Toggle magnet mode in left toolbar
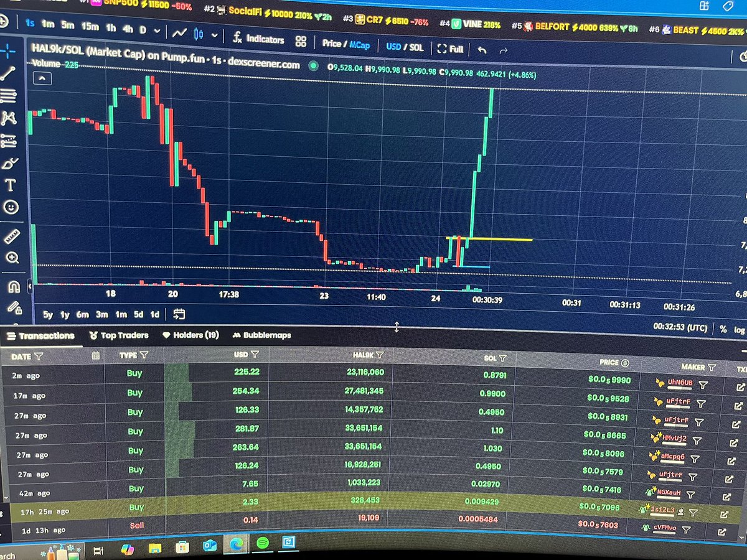This screenshot has width=747, height=560. [14, 286]
